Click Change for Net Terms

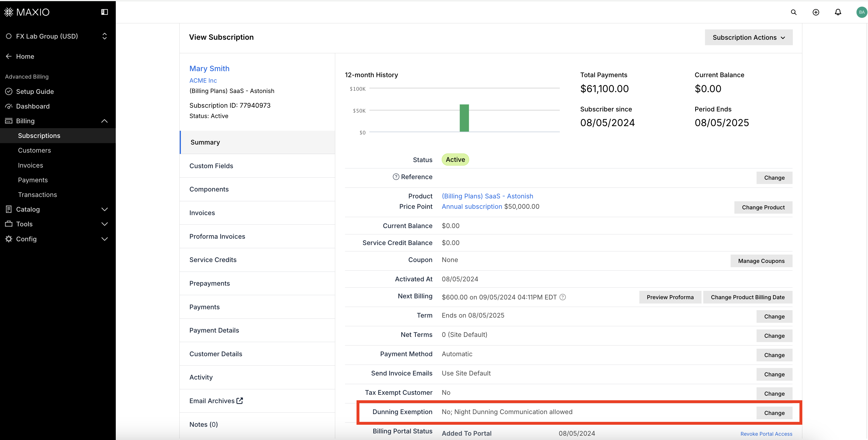[774, 335]
